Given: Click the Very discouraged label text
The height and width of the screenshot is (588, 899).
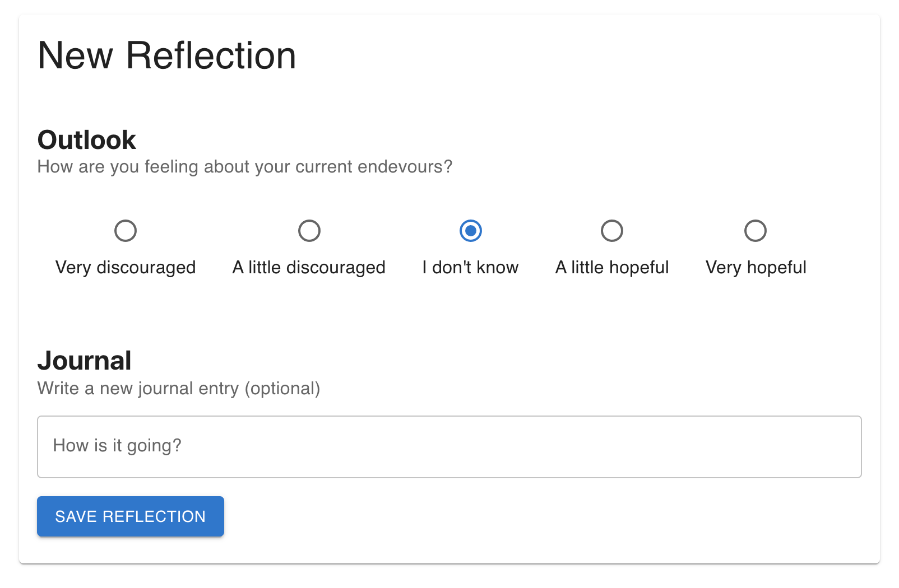Looking at the screenshot, I should (126, 267).
